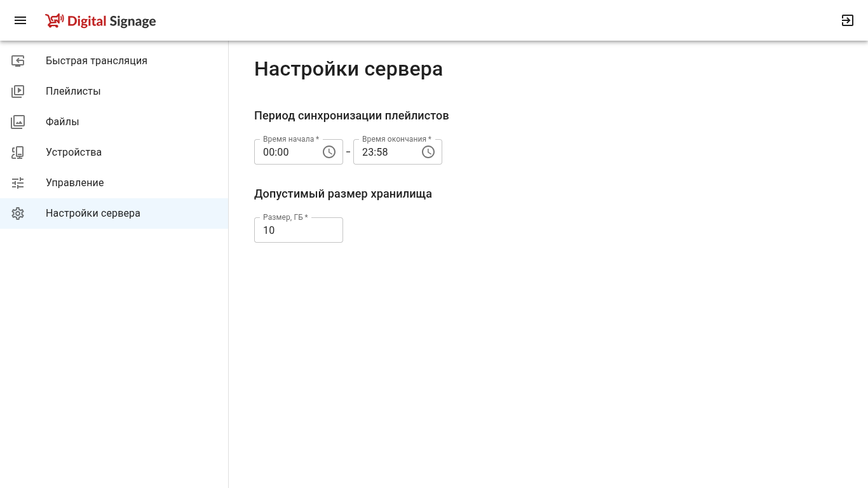Image resolution: width=868 pixels, height=488 pixels.
Task: Select the Настройки сервера label in sidebar
Action: pyautogui.click(x=93, y=213)
